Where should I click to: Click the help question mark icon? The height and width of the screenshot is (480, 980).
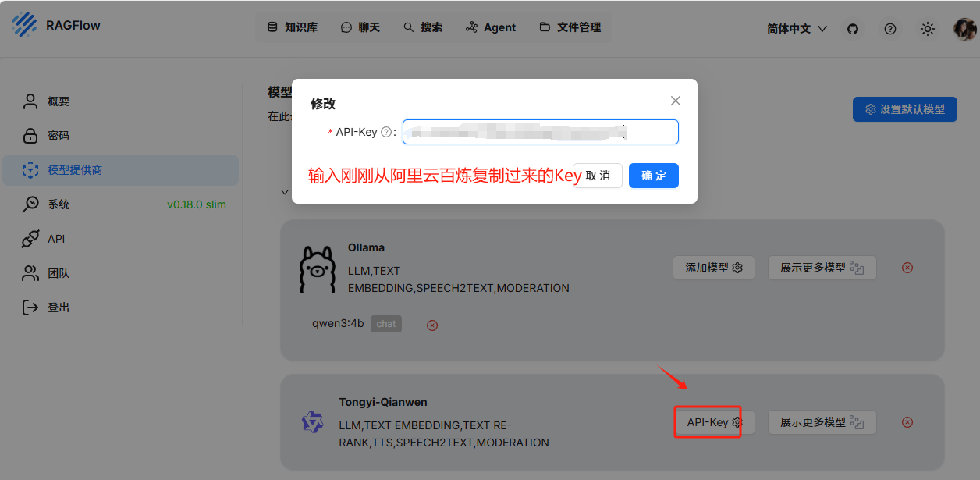pyautogui.click(x=890, y=29)
